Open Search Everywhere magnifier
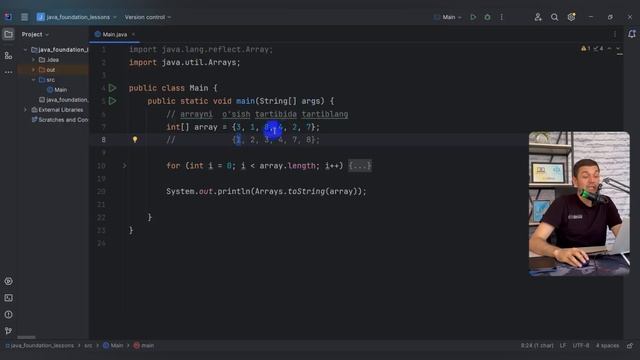This screenshot has height=360, width=640. 554,17
